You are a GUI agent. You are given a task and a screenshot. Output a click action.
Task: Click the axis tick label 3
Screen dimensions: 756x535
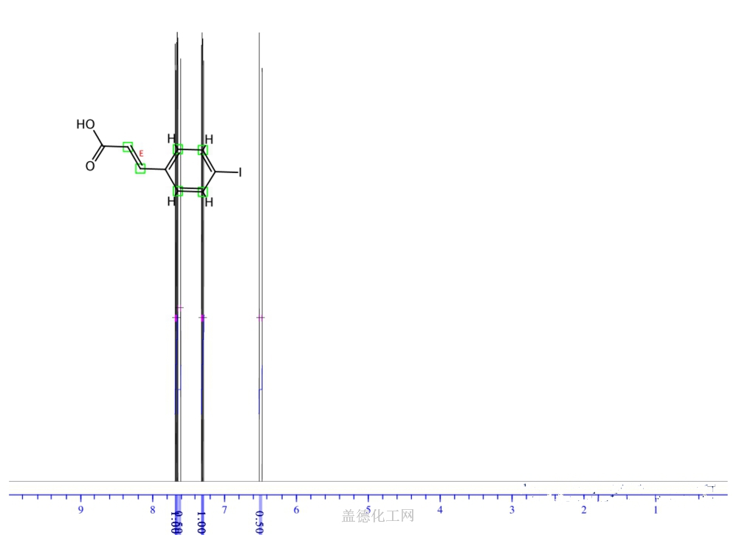tap(512, 510)
